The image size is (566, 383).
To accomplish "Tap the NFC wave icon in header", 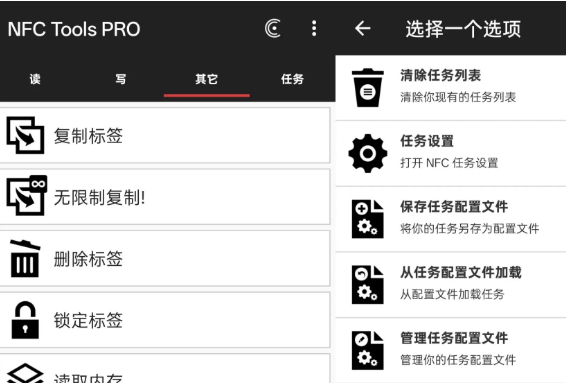I will [273, 29].
